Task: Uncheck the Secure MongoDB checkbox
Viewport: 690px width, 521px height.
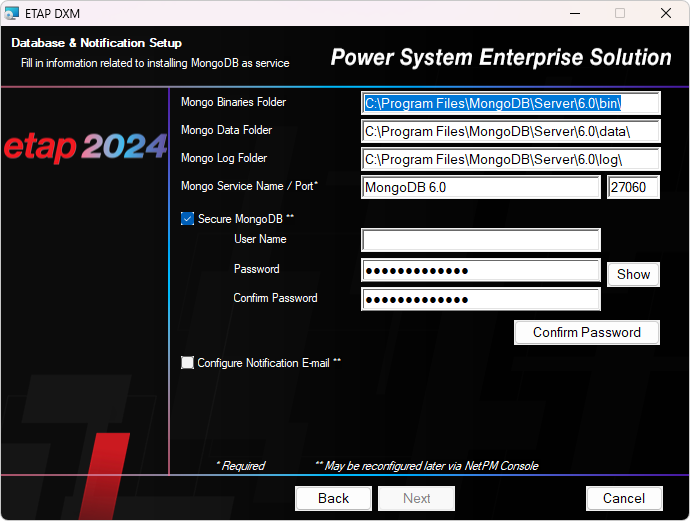Action: tap(187, 219)
